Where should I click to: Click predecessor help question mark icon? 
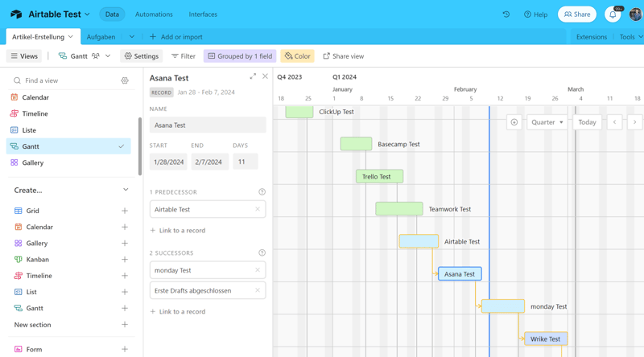(262, 192)
